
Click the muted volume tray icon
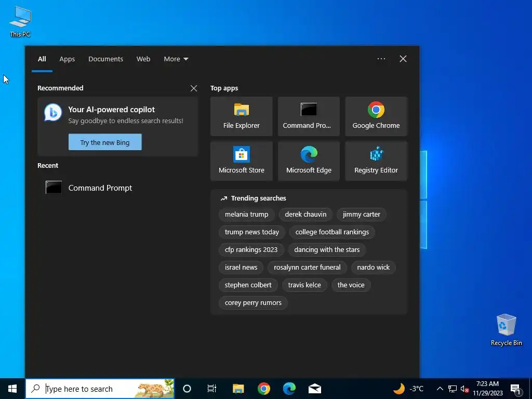click(x=464, y=389)
